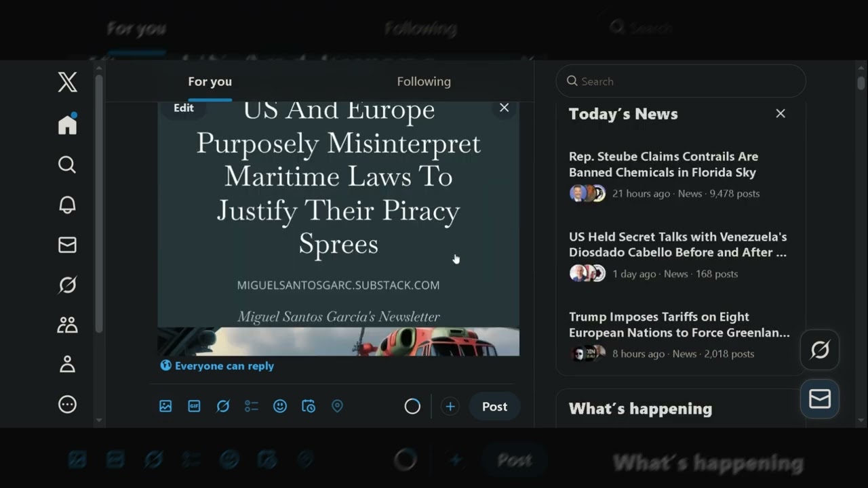Click the search magnifier icon in the search box
Screen dimensions: 868x488
(x=572, y=81)
